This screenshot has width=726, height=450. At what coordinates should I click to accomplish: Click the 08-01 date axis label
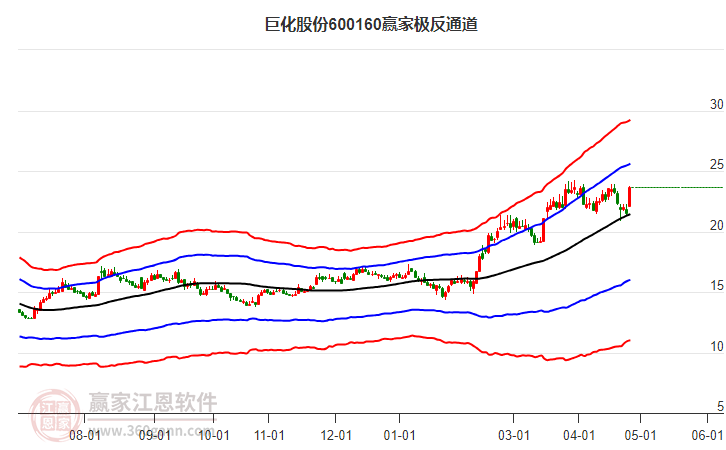click(85, 436)
